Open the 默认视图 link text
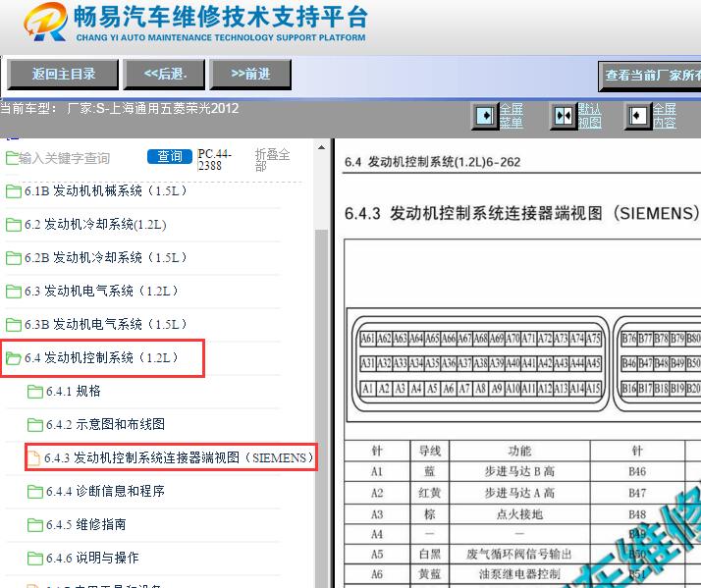The image size is (701, 588). [590, 116]
